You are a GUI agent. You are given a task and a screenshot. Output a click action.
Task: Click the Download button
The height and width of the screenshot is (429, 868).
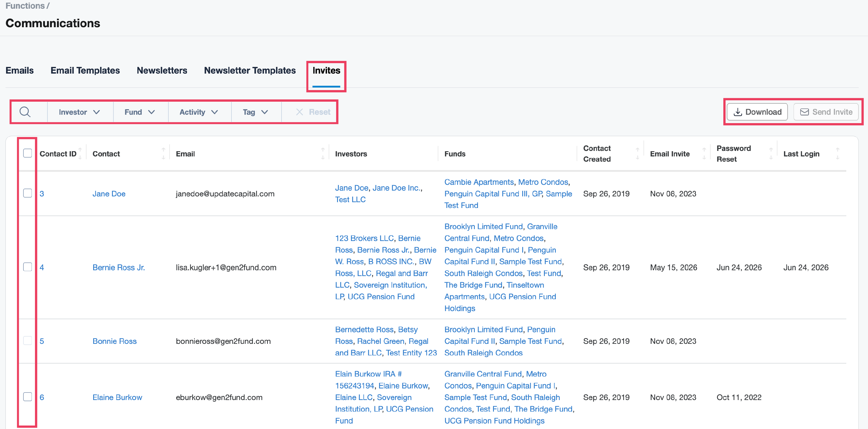tap(757, 112)
